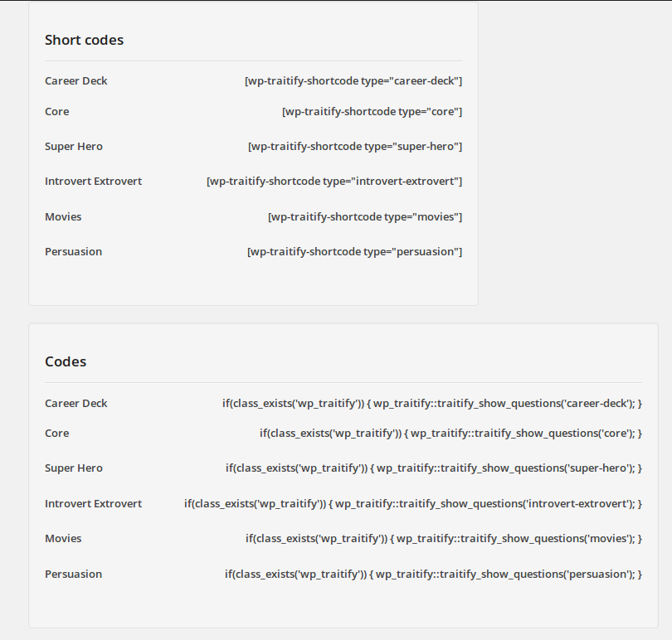Click the Persuasion PHP code snippet
Viewport: 672px width, 640px height.
pos(433,574)
